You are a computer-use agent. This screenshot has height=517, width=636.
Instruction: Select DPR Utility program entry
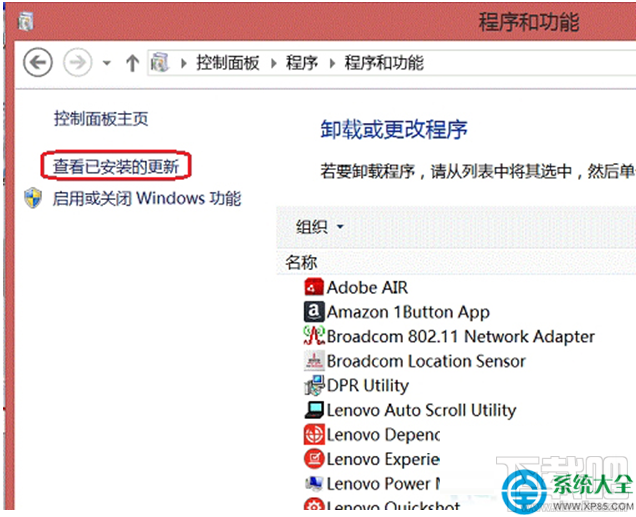[367, 386]
